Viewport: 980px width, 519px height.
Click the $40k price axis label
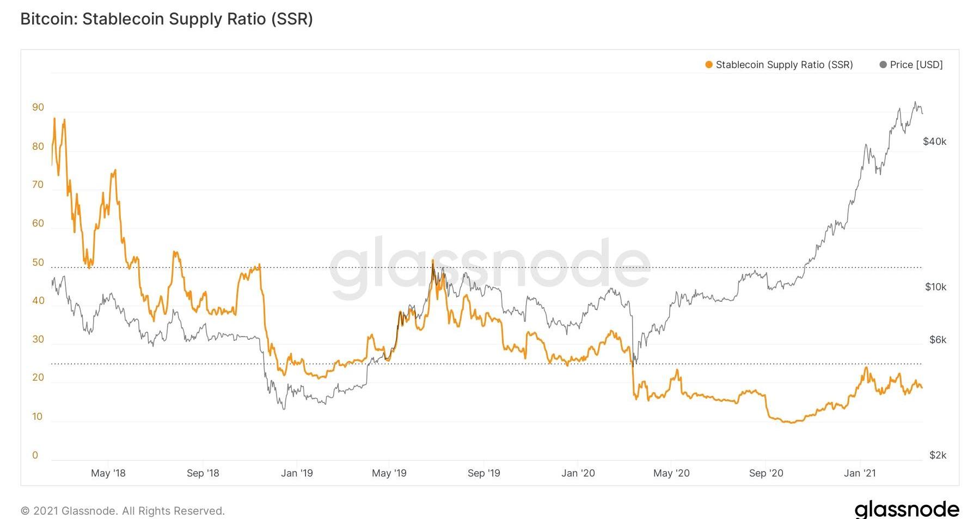(934, 142)
